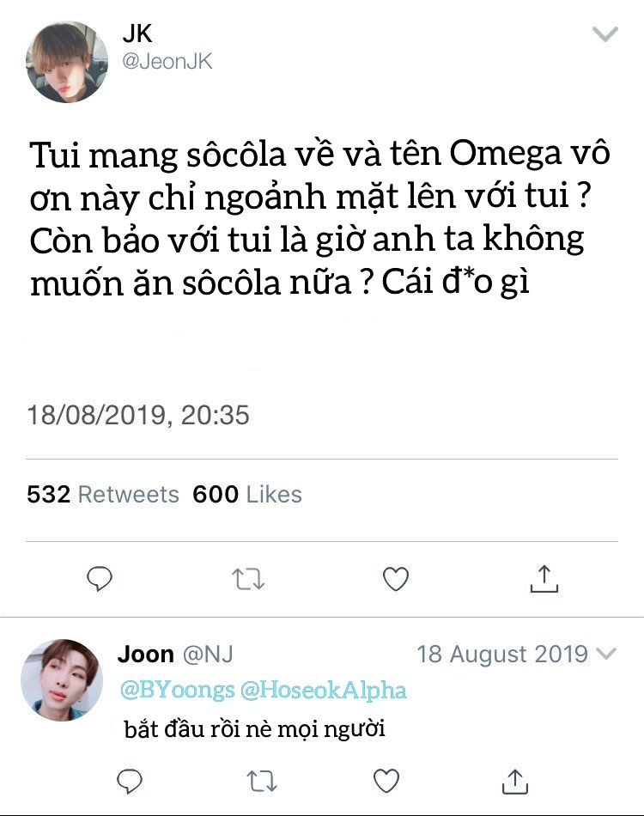Like Joon's reply tweet
644x816 pixels.
[386, 780]
